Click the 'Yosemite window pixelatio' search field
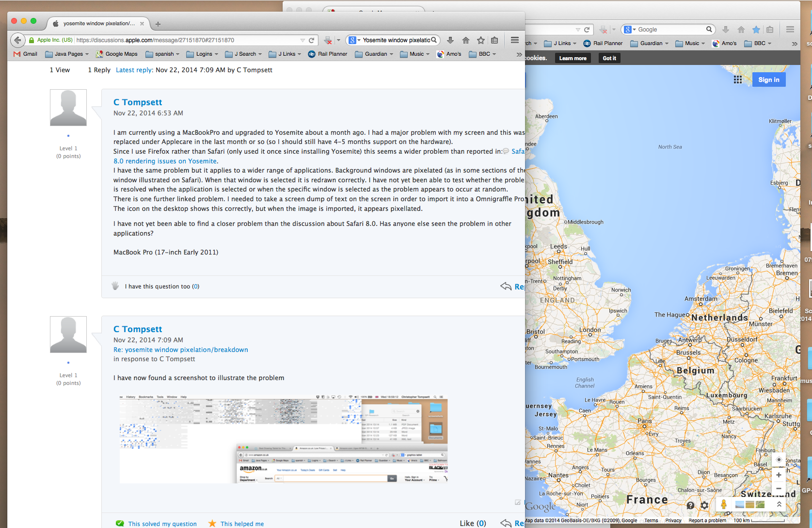The height and width of the screenshot is (528, 812). pyautogui.click(x=397, y=40)
